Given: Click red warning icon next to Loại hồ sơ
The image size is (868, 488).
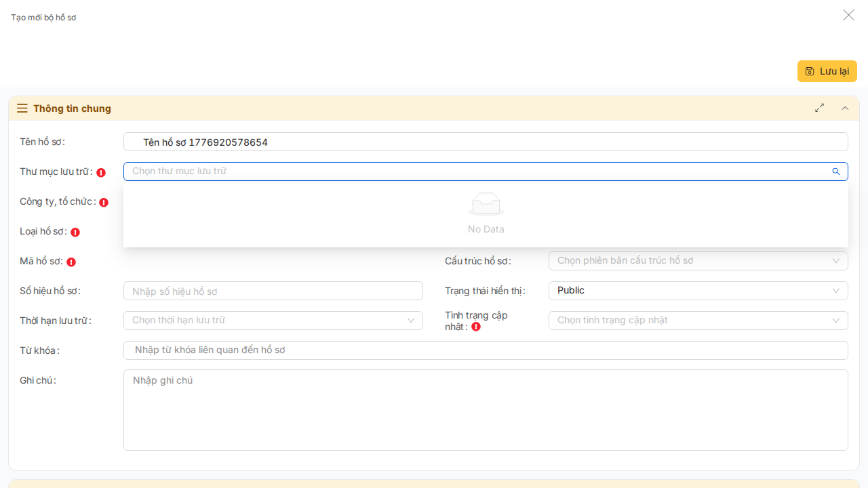Looking at the screenshot, I should [75, 232].
